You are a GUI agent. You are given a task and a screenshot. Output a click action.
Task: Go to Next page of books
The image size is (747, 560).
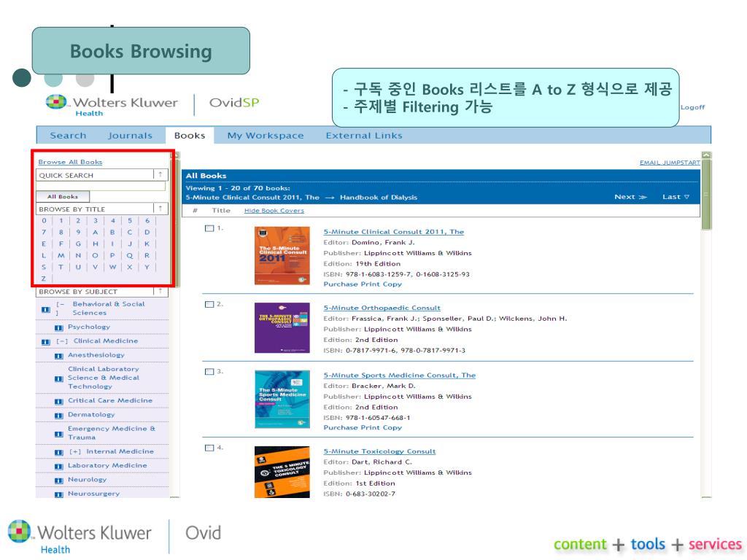click(630, 197)
